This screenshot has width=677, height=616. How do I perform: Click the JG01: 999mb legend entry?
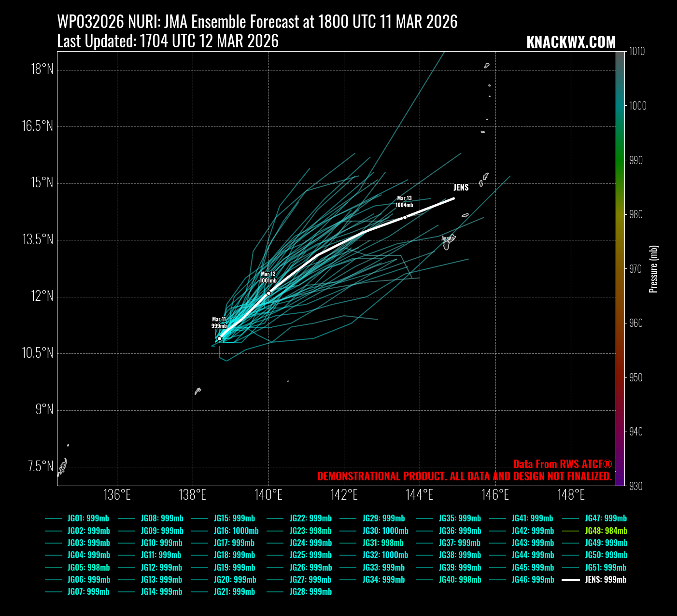point(88,518)
